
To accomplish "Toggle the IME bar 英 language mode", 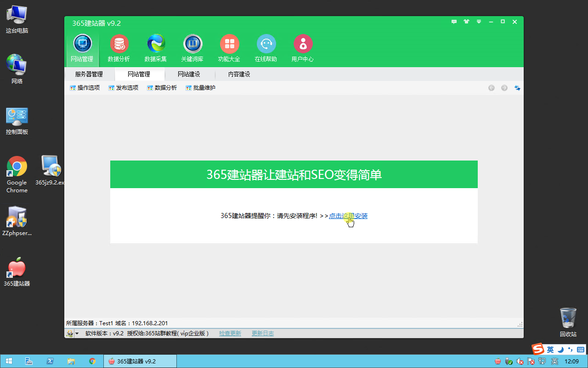I will pyautogui.click(x=550, y=350).
